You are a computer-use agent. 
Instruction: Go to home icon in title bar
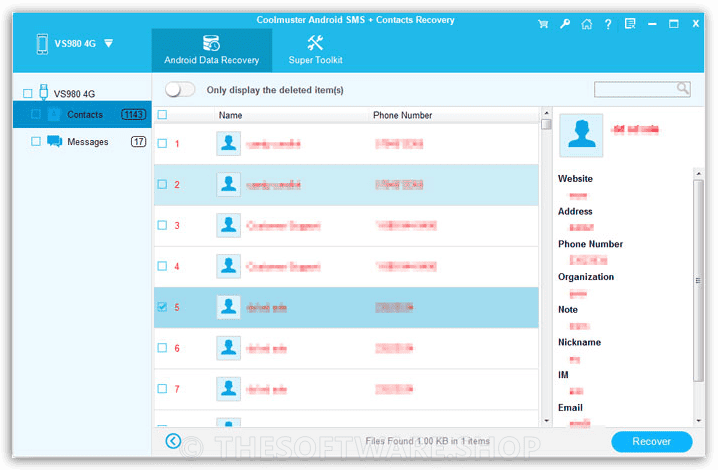click(x=587, y=24)
